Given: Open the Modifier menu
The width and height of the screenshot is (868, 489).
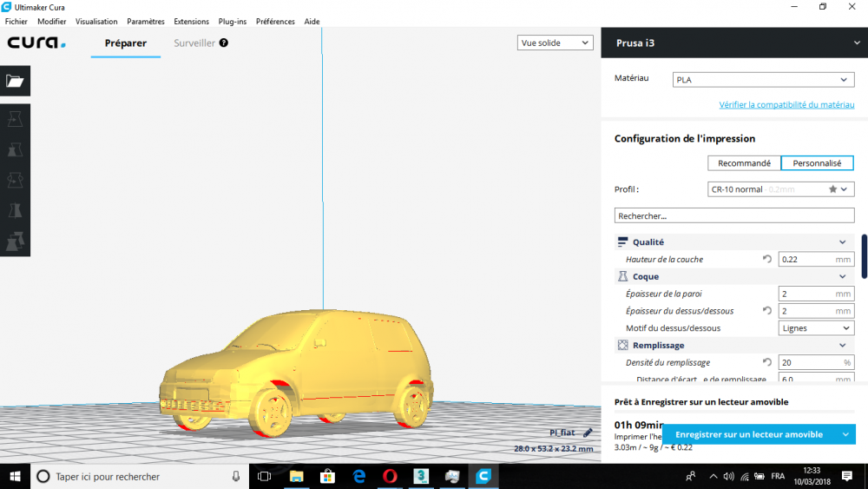Looking at the screenshot, I should tap(51, 21).
